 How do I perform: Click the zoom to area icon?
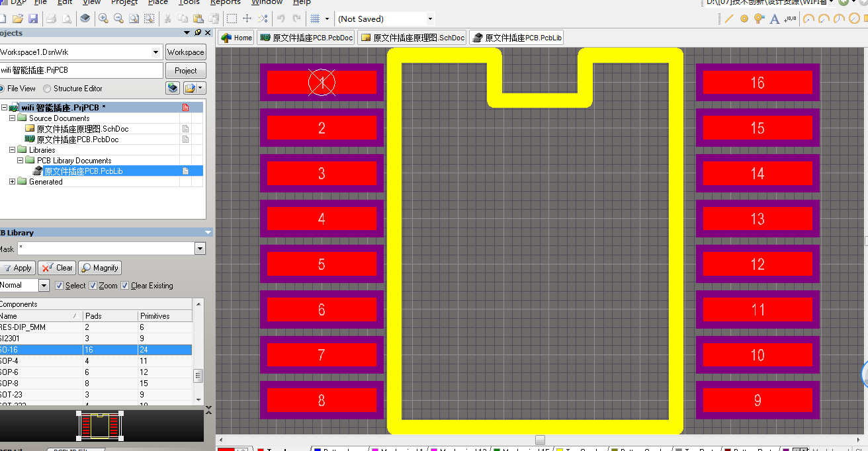pos(148,19)
